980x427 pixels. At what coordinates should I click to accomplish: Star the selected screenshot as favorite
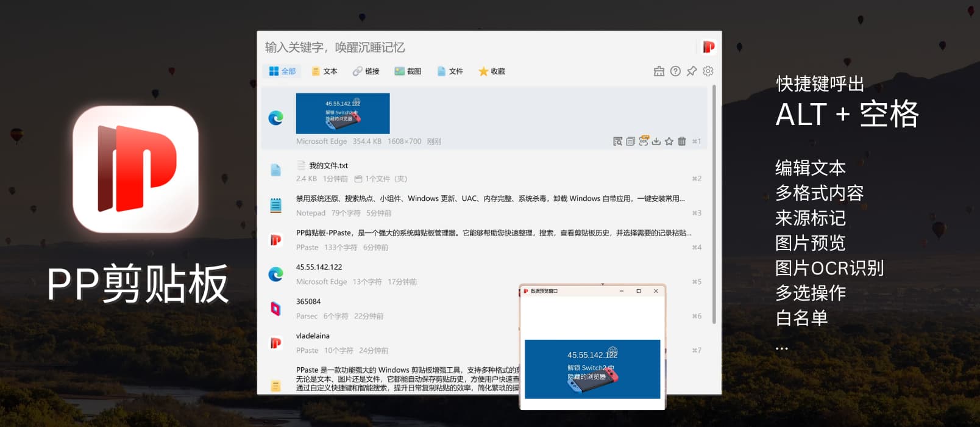click(x=669, y=142)
